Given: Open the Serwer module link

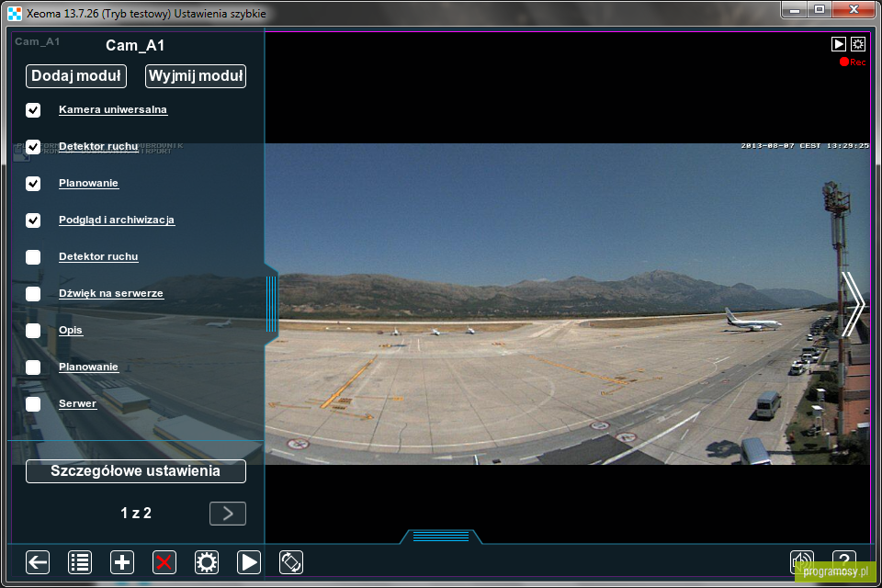Looking at the screenshot, I should pyautogui.click(x=77, y=403).
